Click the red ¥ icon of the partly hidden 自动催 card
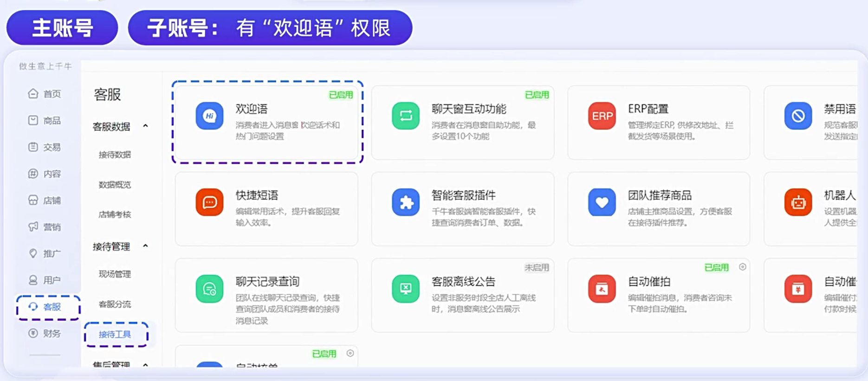868x381 pixels. (798, 289)
